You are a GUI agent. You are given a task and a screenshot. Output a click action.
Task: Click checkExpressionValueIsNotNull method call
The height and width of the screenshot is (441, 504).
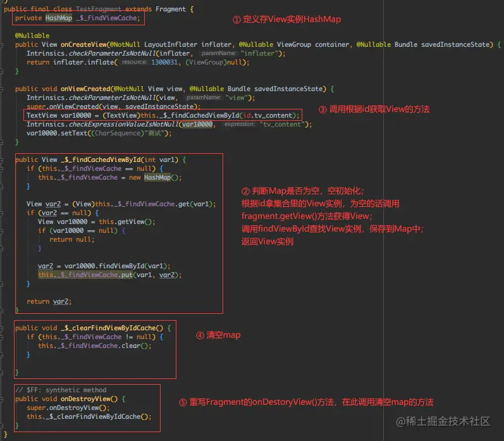pyautogui.click(x=124, y=124)
